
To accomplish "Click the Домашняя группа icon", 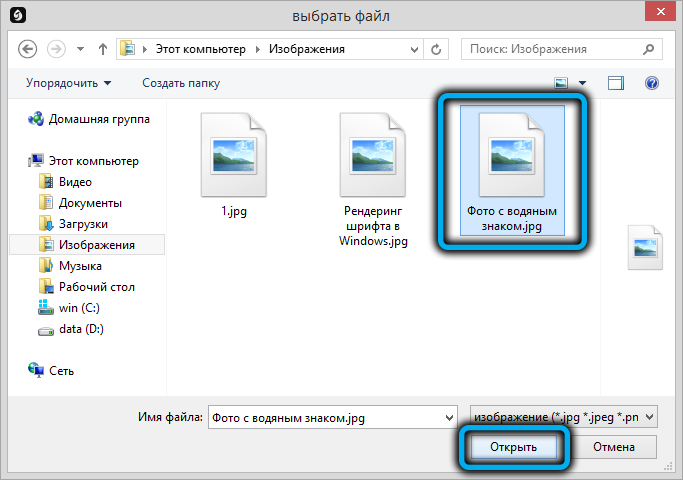I will click(x=36, y=119).
